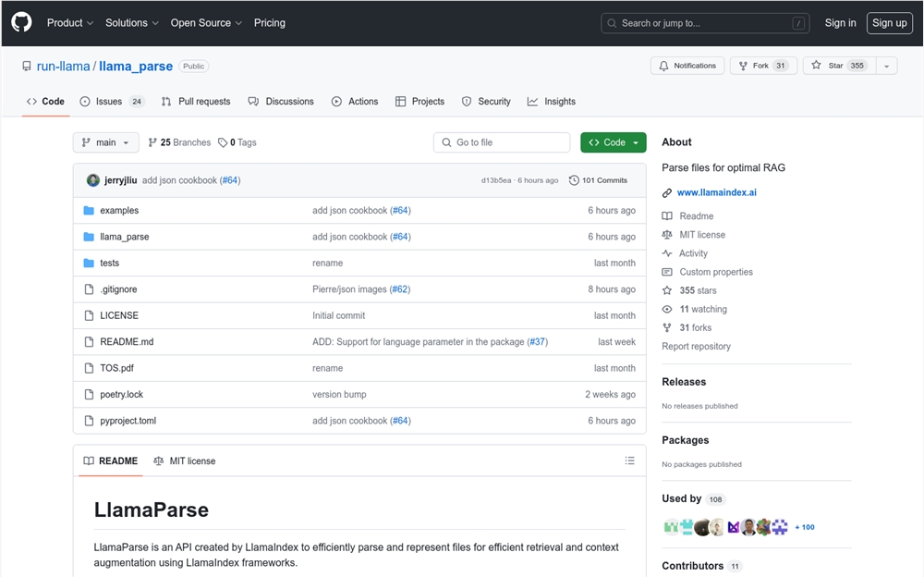The image size is (924, 577).
Task: View the 0 Tags link
Action: click(237, 142)
